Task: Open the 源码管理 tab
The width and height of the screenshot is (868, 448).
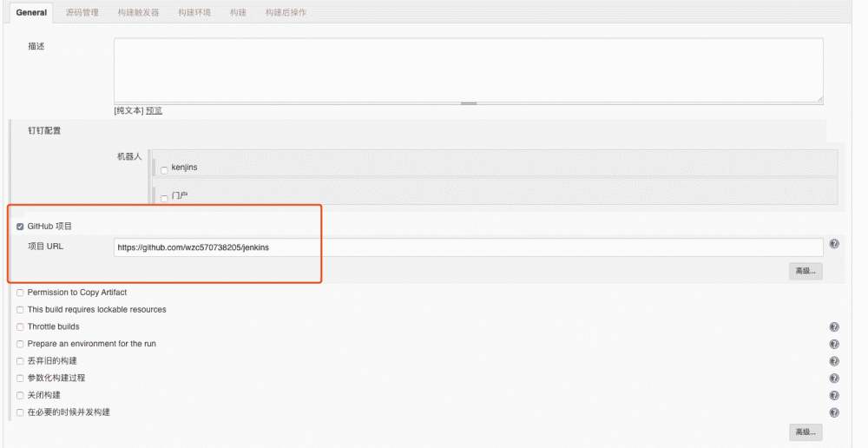Action: (82, 12)
